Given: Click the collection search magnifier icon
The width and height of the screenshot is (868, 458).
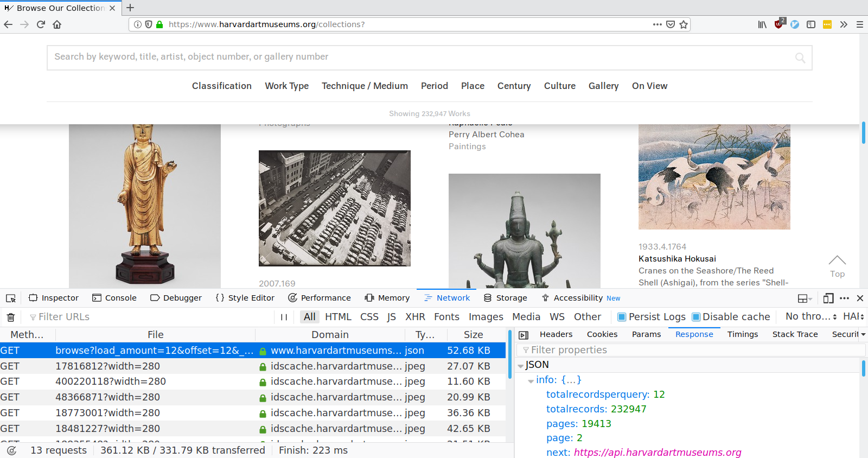Looking at the screenshot, I should pos(800,58).
